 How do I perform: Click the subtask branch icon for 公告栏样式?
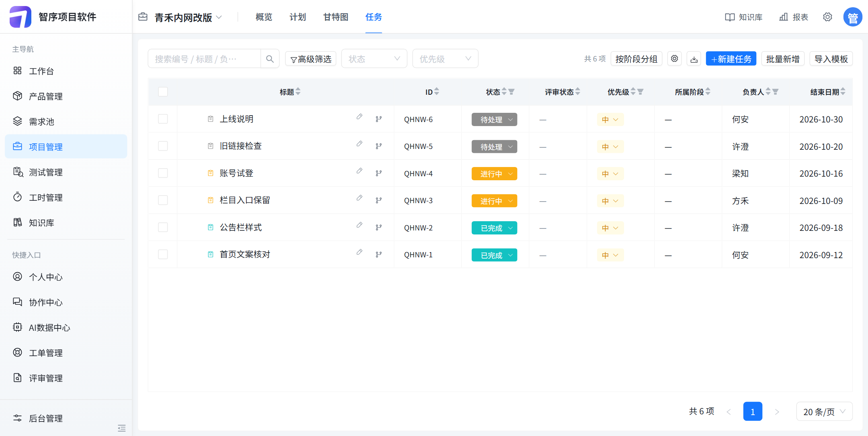coord(379,228)
